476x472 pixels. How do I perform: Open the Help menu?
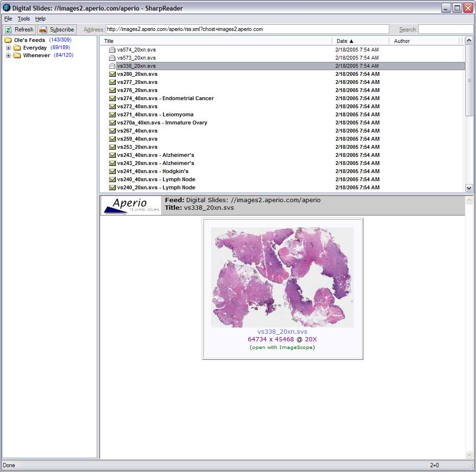pos(41,19)
